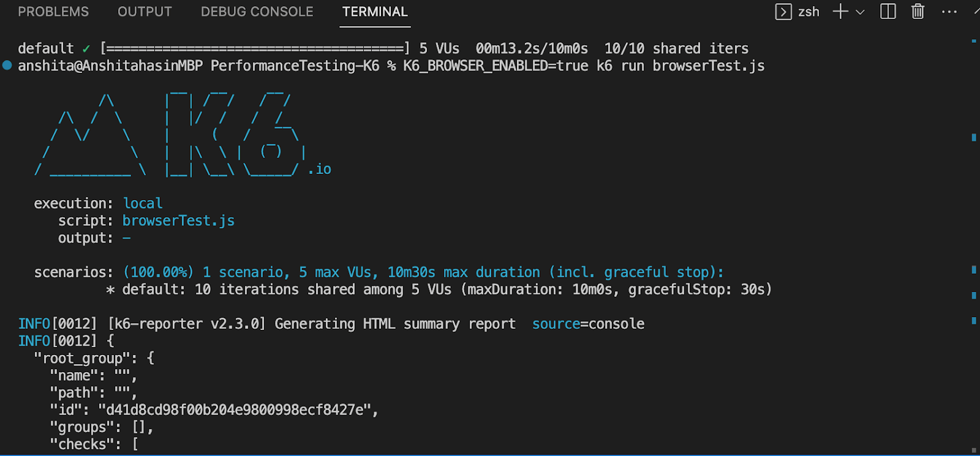This screenshot has width=980, height=456.
Task: Split the terminal pane
Action: 888,12
